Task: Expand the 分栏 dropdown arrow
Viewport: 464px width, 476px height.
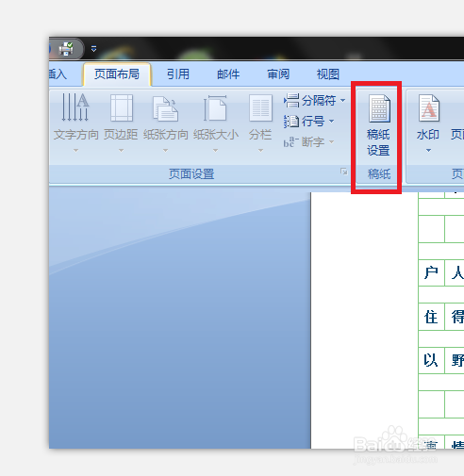Action: point(260,151)
